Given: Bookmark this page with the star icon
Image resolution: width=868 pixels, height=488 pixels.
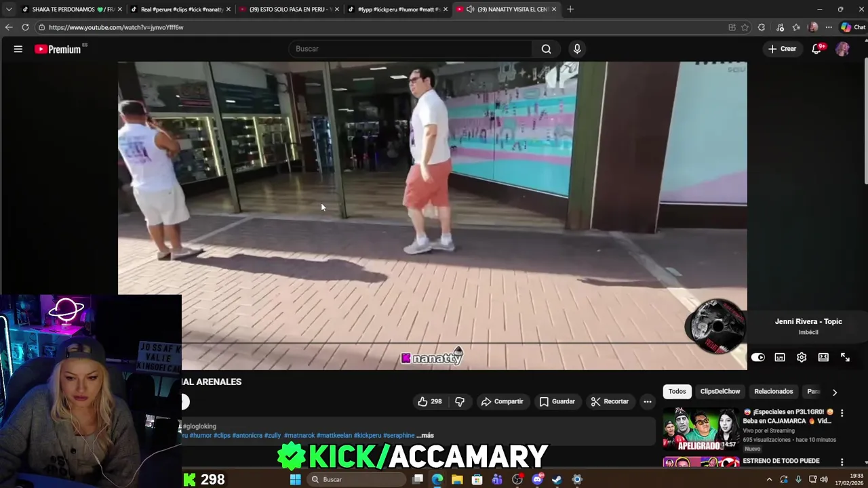Looking at the screenshot, I should point(745,27).
